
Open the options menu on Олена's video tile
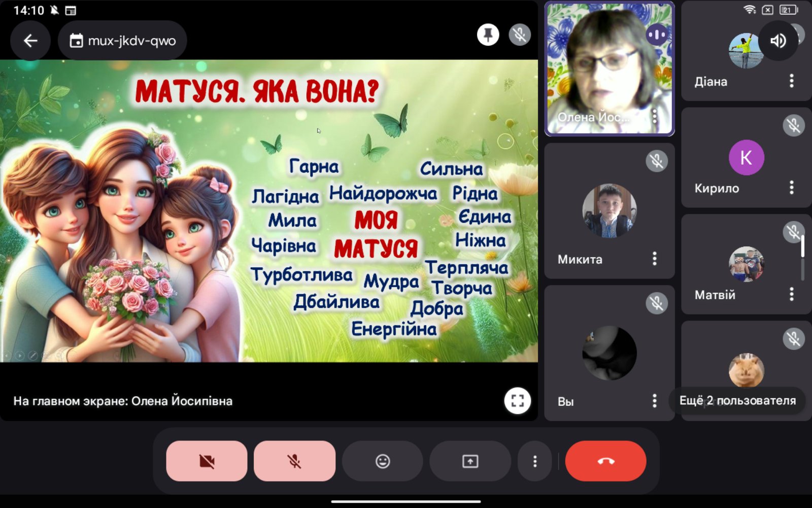655,116
